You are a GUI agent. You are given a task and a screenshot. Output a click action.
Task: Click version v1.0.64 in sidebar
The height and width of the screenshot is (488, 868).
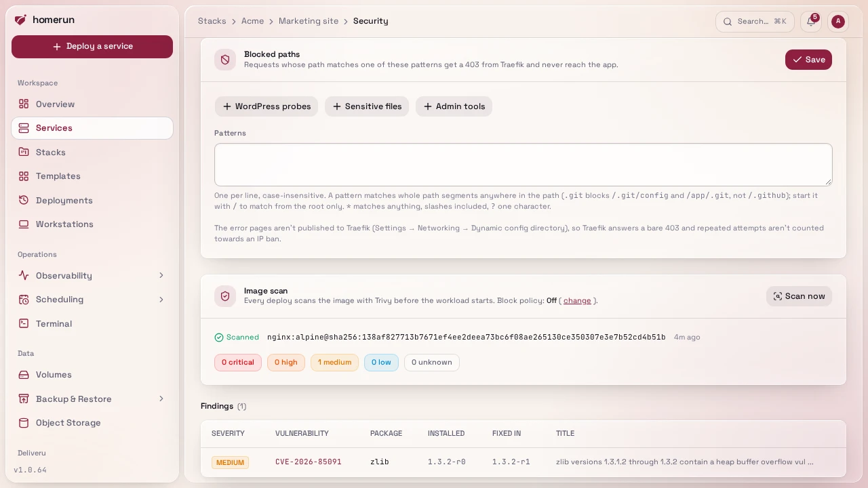[x=31, y=470]
